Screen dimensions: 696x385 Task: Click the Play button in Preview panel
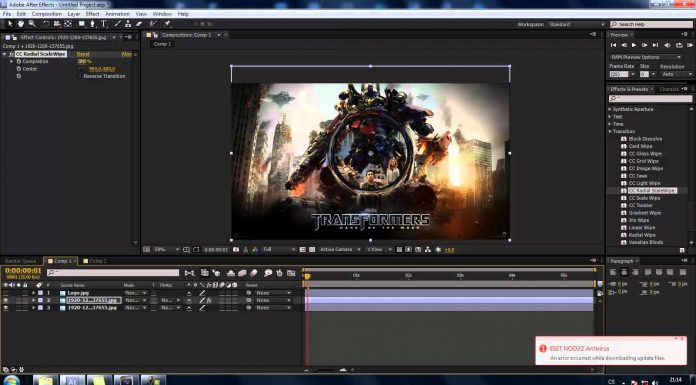[634, 45]
